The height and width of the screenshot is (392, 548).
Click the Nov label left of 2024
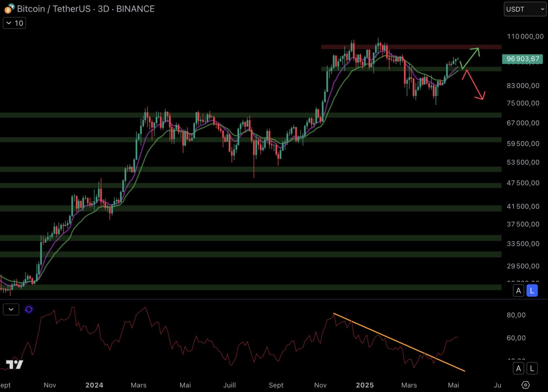[x=50, y=385]
